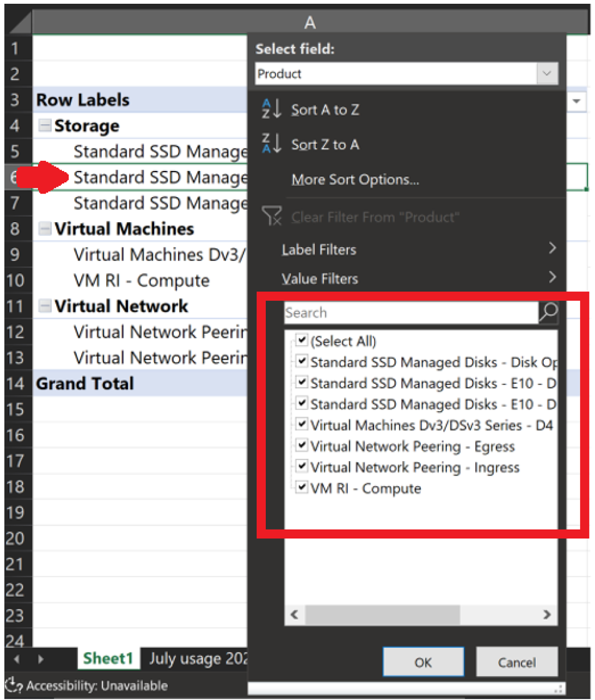The width and height of the screenshot is (595, 700).
Task: Click the Cancel button
Action: coord(517,662)
